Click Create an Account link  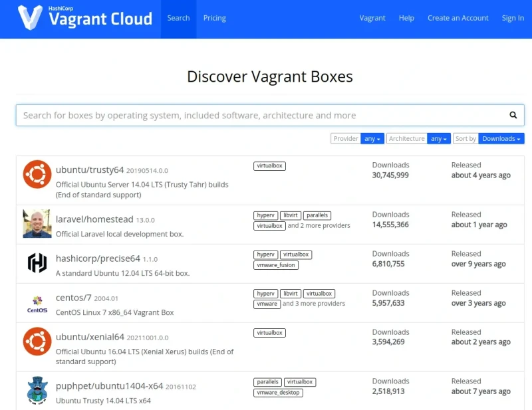pyautogui.click(x=458, y=18)
